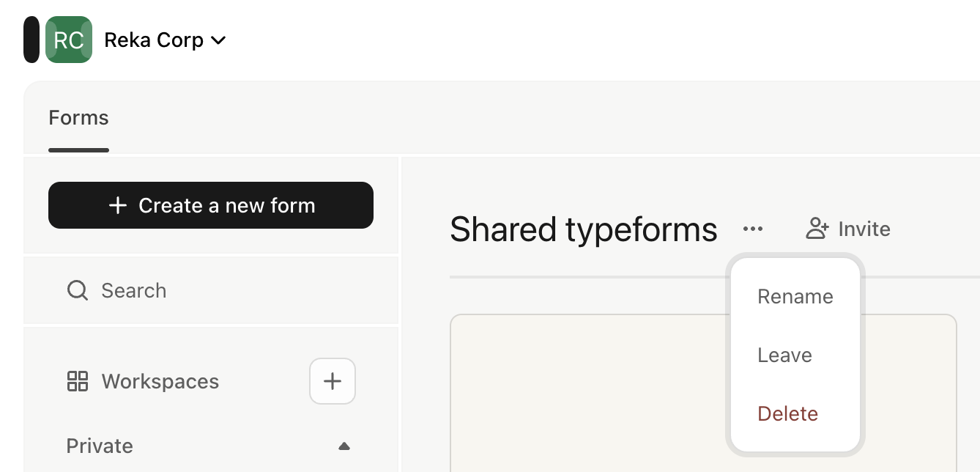
Task: Add a new workspace with the plus button
Action: [333, 381]
